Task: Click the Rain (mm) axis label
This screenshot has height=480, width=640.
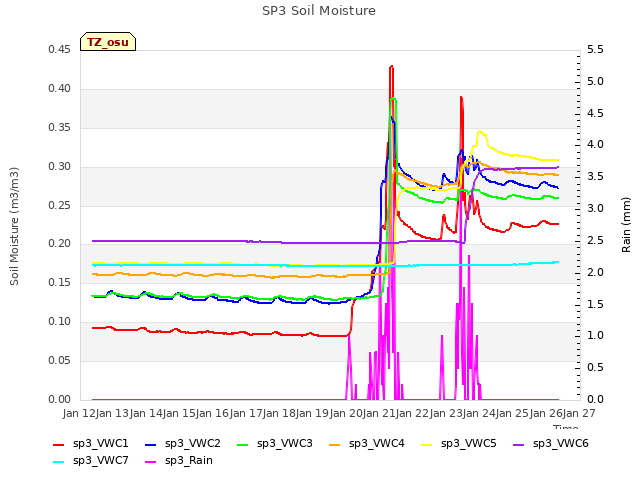Action: pyautogui.click(x=626, y=225)
